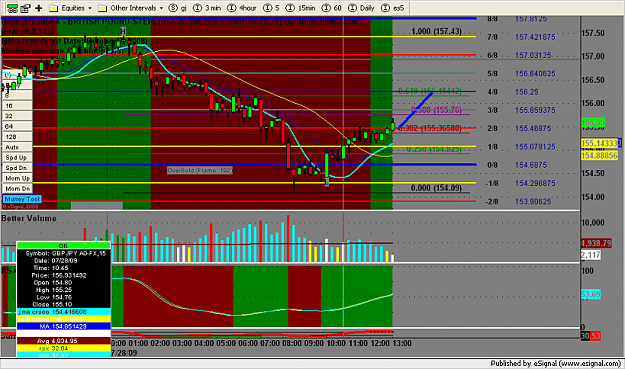
Task: Click the red 4,938.79 volume average tag
Action: 596,243
